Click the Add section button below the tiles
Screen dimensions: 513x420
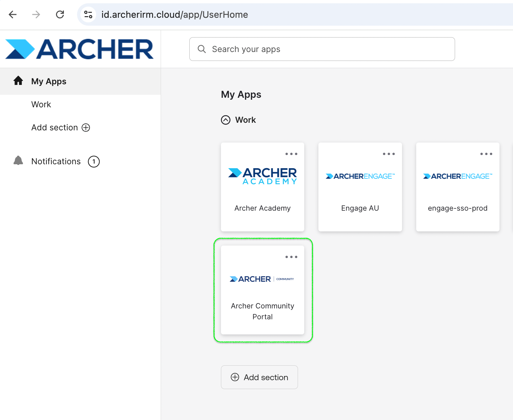(259, 377)
